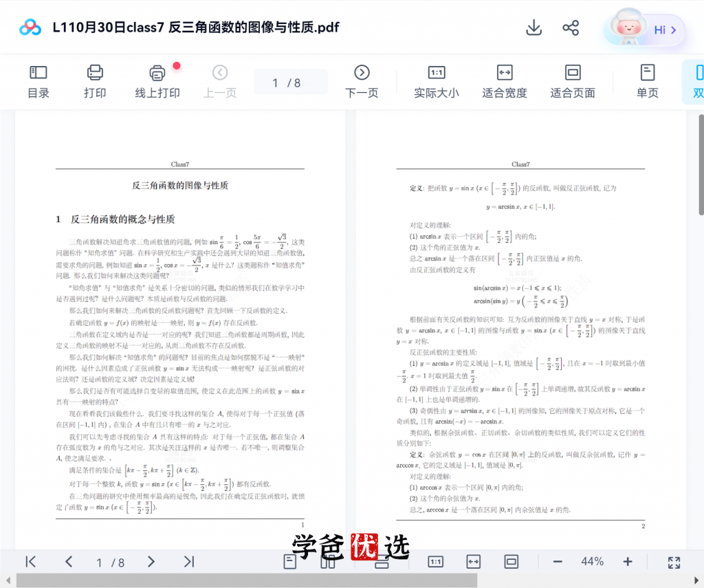The width and height of the screenshot is (704, 588).
Task: Click horizontal scrollbar right arrow
Action: 697,580
